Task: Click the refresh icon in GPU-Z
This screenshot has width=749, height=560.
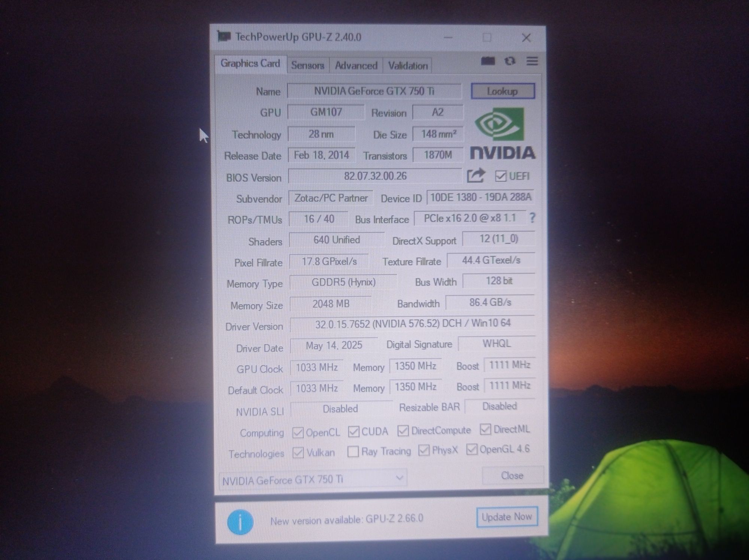Action: [510, 61]
